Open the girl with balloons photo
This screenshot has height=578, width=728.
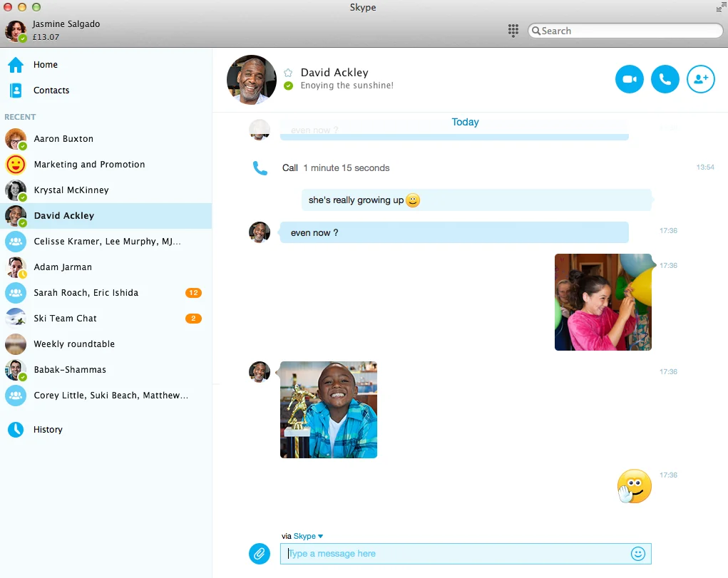[x=603, y=302]
